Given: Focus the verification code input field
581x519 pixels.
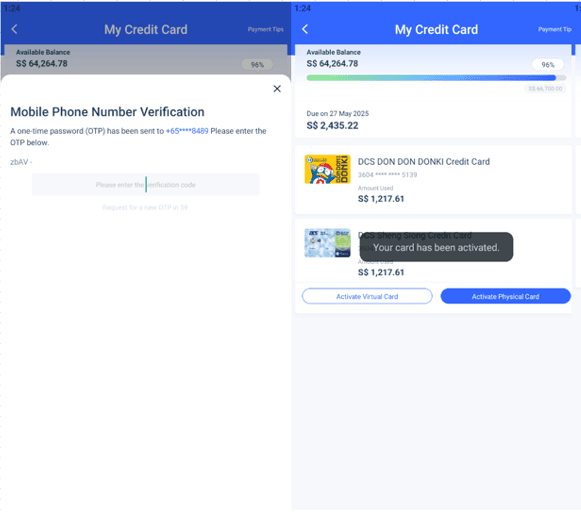Looking at the screenshot, I should coord(146,184).
